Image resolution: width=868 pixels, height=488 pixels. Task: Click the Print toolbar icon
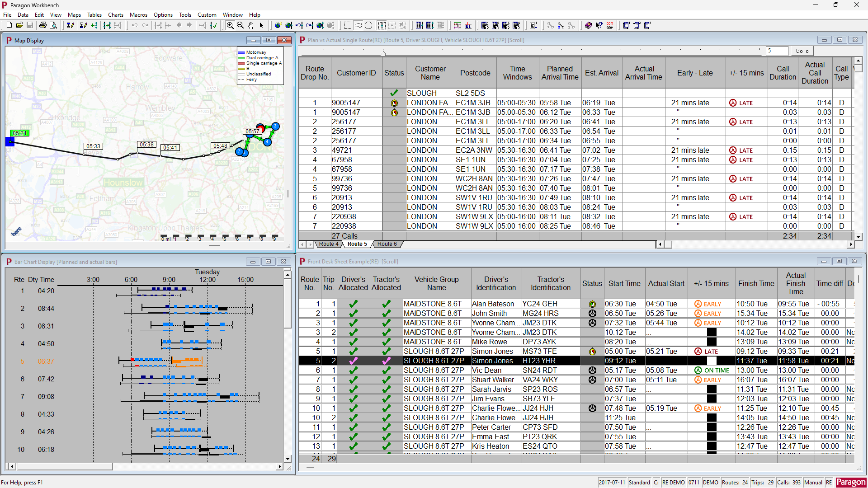click(42, 25)
